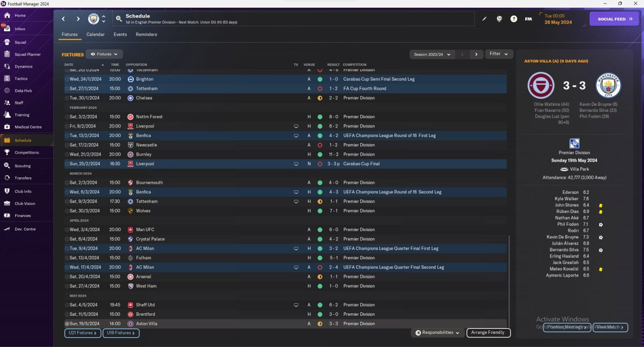This screenshot has height=347, width=644.
Task: Open the Fixtures view dropdown
Action: (x=104, y=54)
